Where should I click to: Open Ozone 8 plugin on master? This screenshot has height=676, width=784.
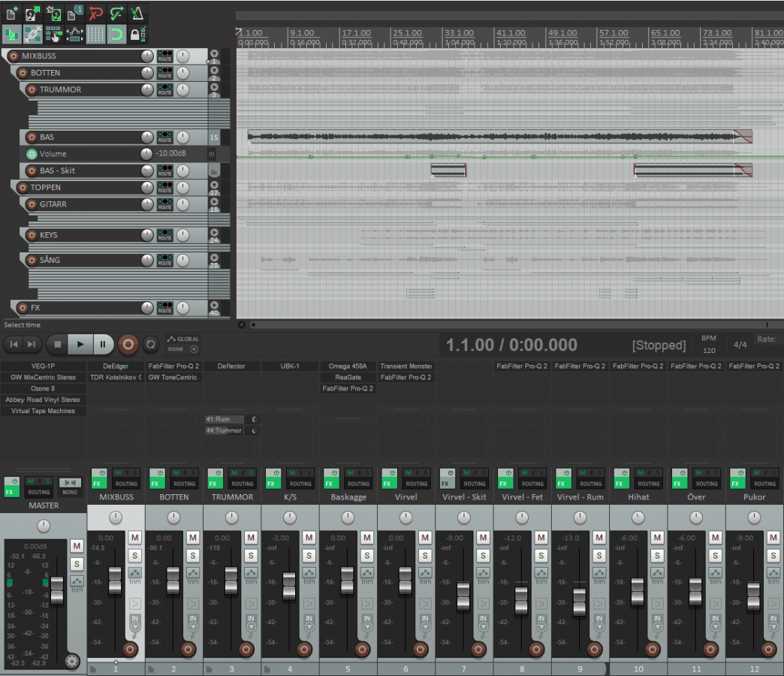pos(44,388)
